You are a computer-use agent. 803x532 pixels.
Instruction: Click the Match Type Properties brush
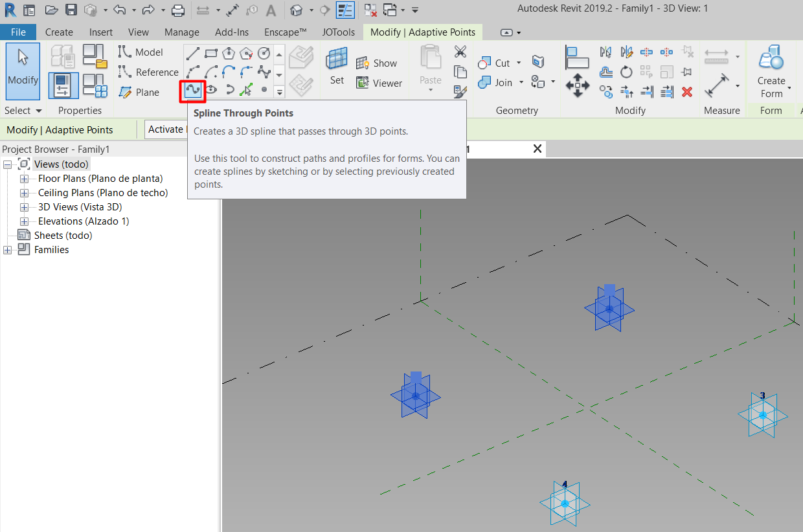tap(460, 91)
